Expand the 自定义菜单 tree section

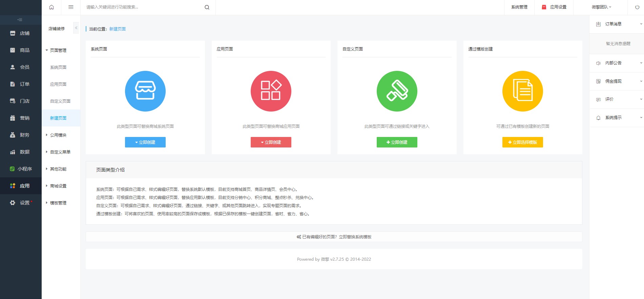(60, 152)
